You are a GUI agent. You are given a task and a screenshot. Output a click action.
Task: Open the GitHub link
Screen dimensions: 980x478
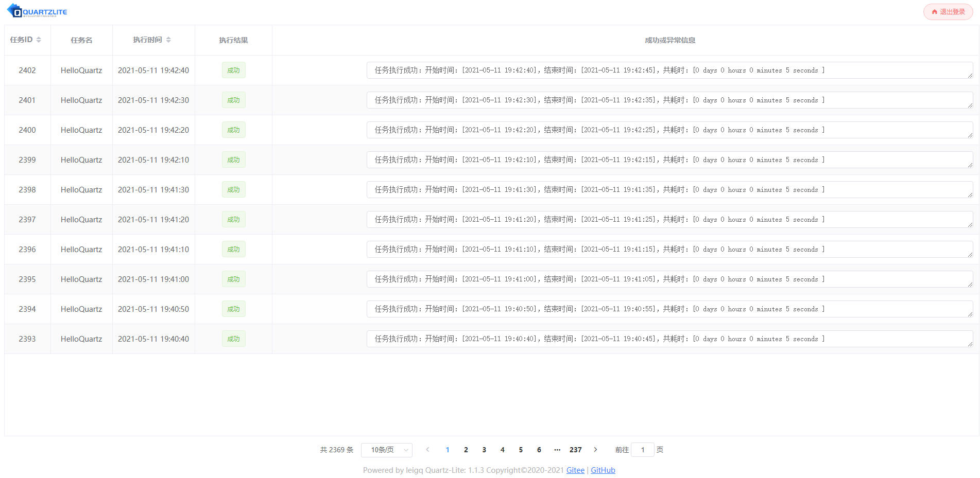603,470
